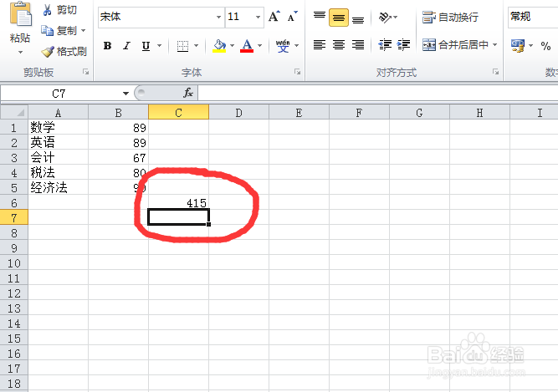
Task: Click the phonetic guide wén button
Action: pyautogui.click(x=283, y=46)
